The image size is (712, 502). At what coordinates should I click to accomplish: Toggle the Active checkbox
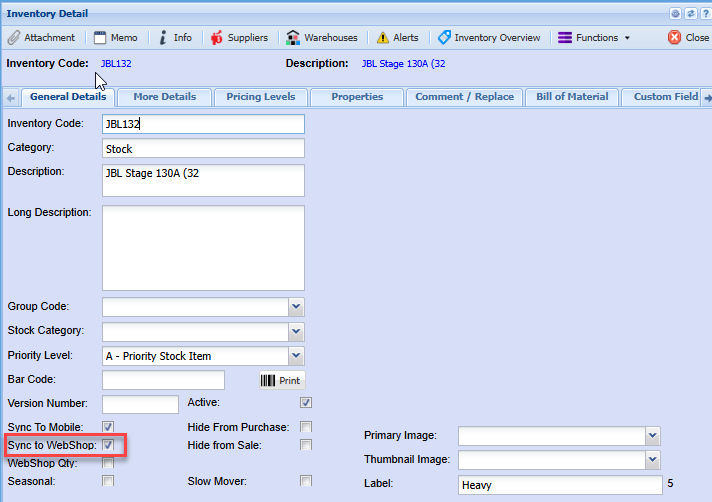coord(306,403)
